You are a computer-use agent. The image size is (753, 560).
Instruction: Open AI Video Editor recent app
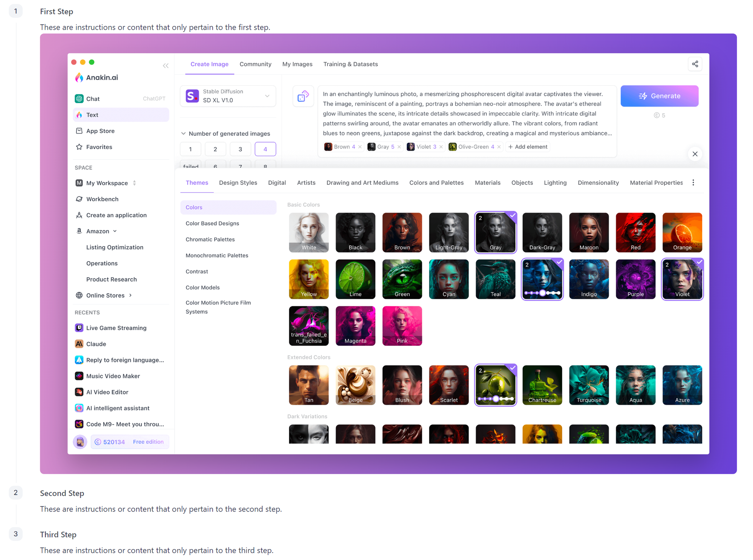click(120, 392)
